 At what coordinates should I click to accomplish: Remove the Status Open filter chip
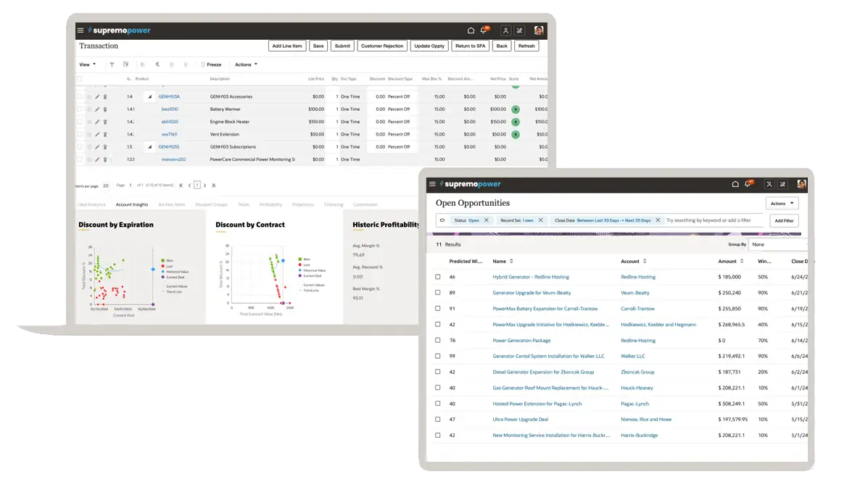coord(487,220)
